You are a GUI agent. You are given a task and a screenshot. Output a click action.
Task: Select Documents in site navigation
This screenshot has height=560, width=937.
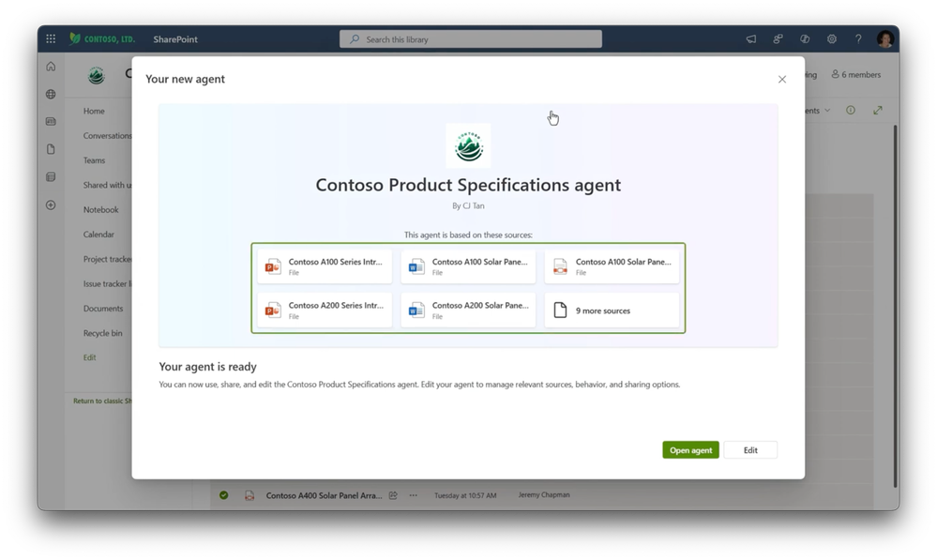point(103,309)
